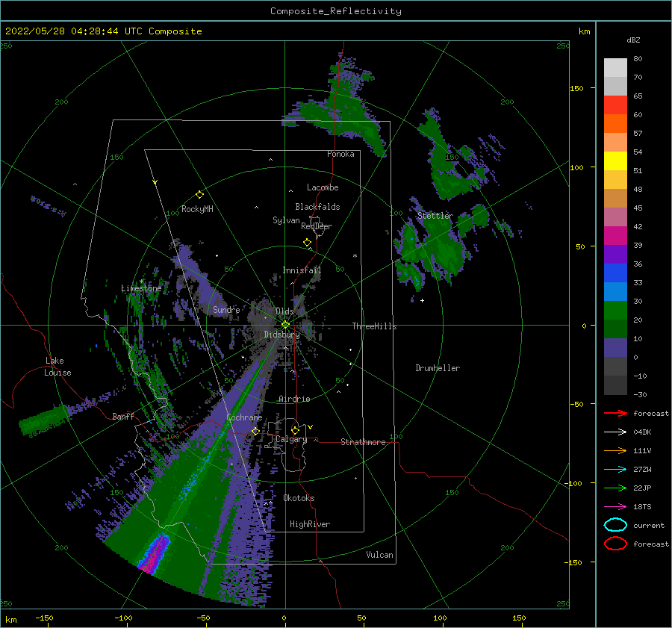Screen dimensions: 672x628
Task: Click the yellow diamond marker near Cochrane
Action: coord(255,431)
